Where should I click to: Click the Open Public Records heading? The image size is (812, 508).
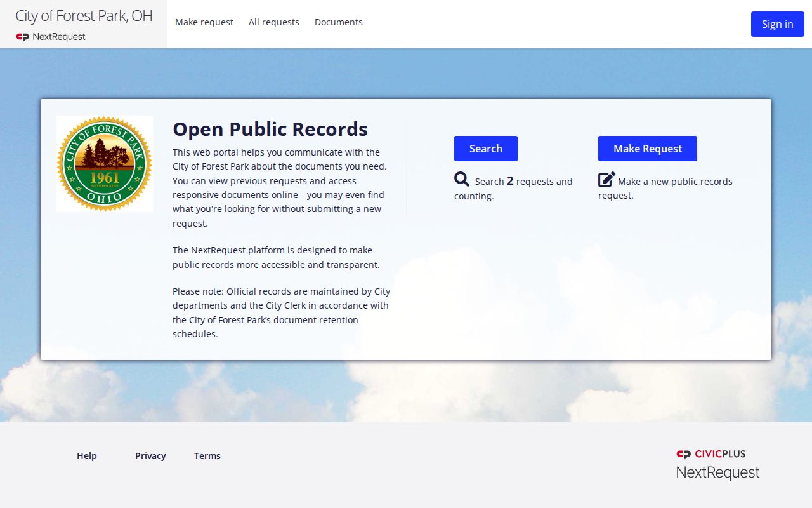270,129
